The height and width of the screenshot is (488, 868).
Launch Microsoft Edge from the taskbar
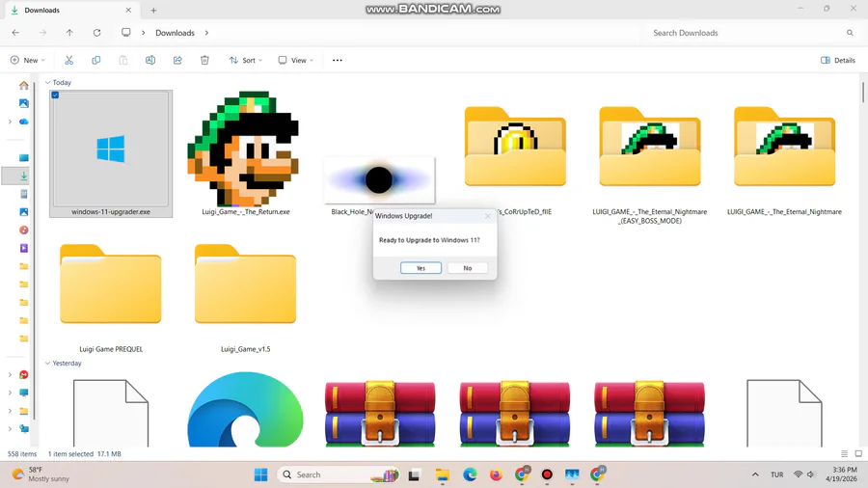pos(470,474)
